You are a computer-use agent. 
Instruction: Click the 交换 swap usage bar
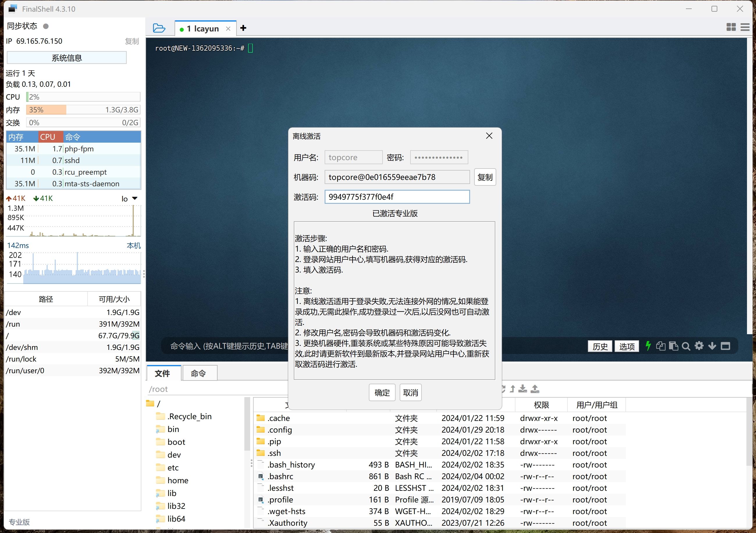tap(83, 123)
